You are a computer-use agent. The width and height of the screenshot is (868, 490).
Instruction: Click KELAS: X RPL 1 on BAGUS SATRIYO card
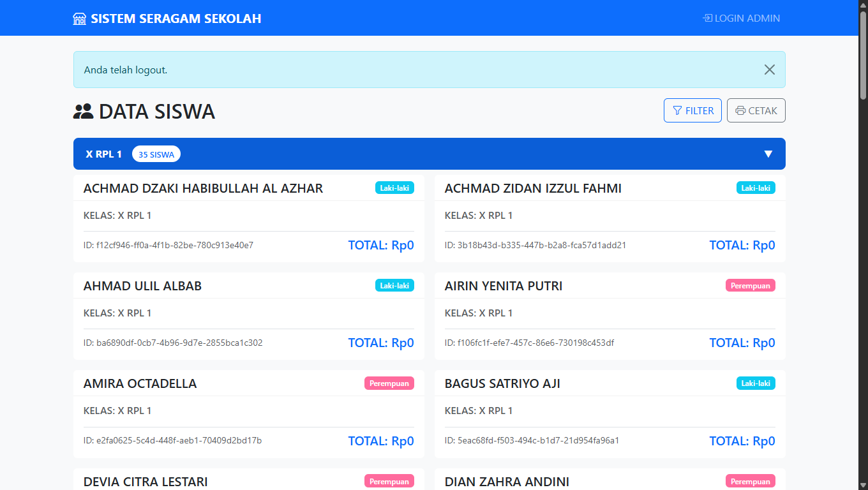(x=479, y=411)
